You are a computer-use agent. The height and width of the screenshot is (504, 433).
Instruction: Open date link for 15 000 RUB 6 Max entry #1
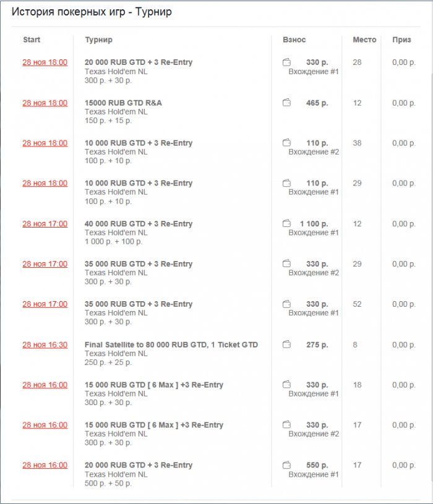click(45, 385)
